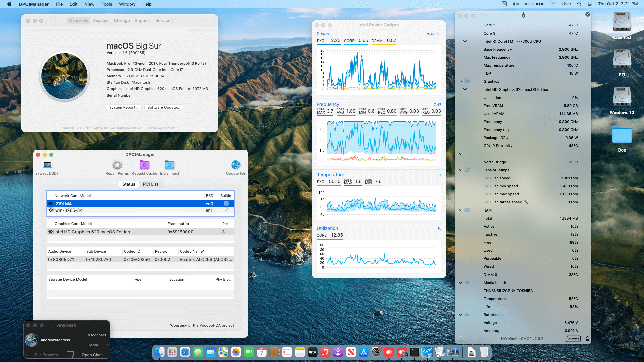
Task: Click System Report button
Action: coord(124,107)
